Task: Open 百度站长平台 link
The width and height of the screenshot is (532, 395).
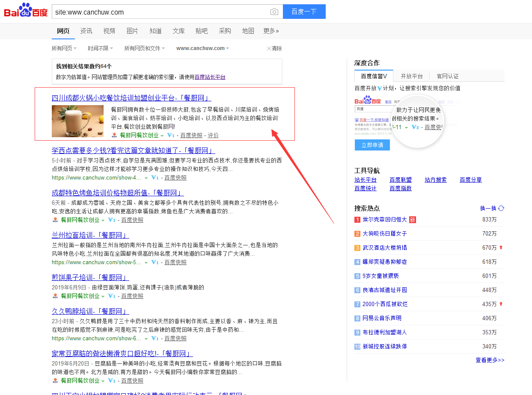Action: pos(210,77)
